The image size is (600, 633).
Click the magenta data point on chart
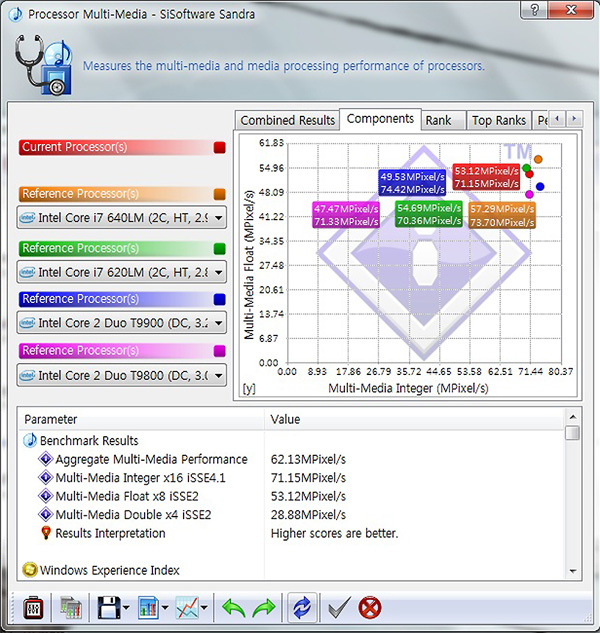tap(529, 194)
